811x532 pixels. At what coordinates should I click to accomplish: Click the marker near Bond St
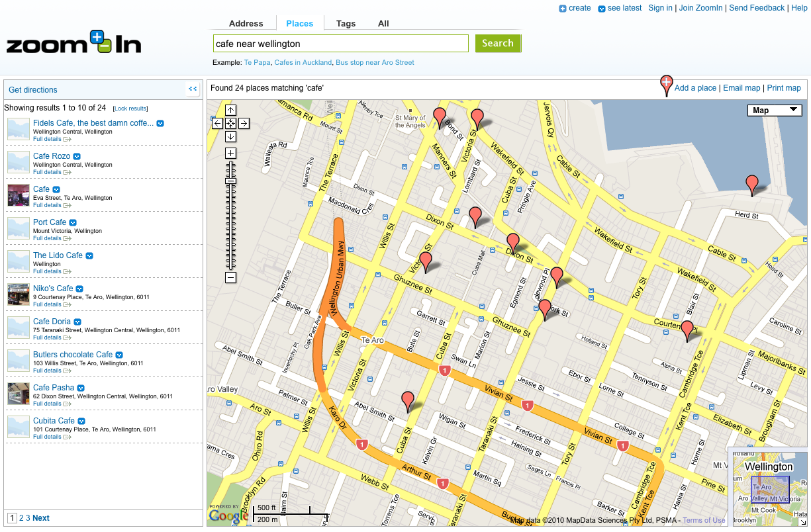440,118
